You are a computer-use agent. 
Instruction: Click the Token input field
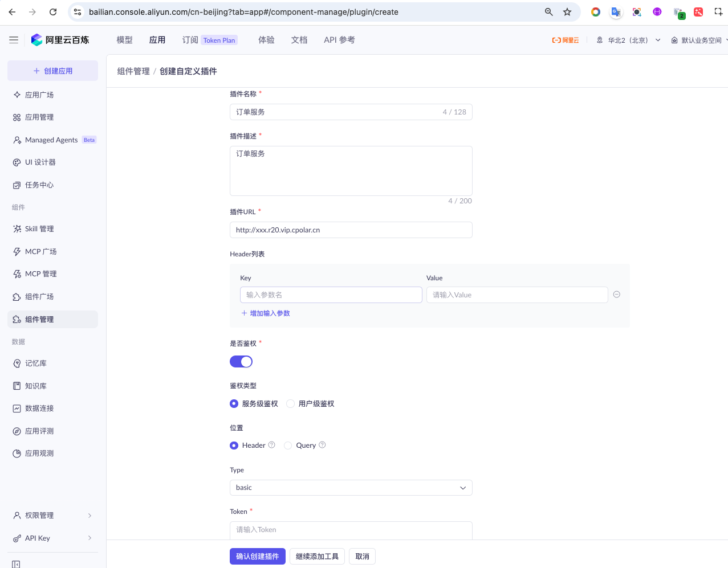click(x=351, y=530)
